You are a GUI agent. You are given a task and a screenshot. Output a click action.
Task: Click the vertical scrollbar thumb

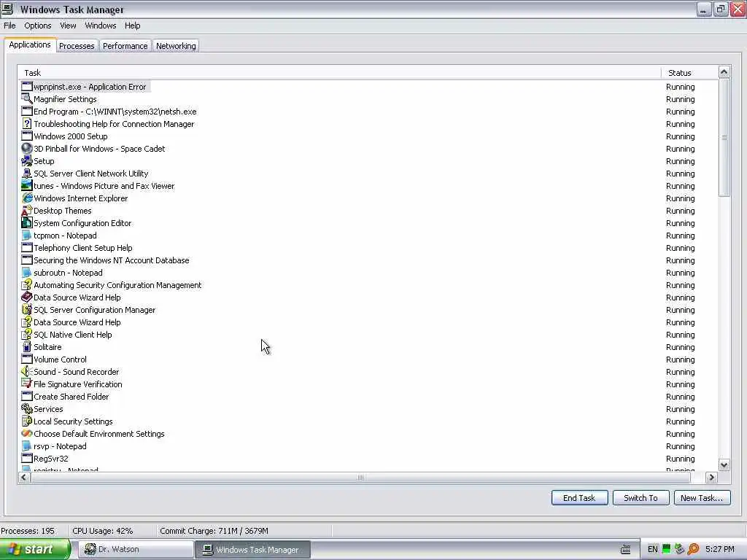(x=724, y=137)
